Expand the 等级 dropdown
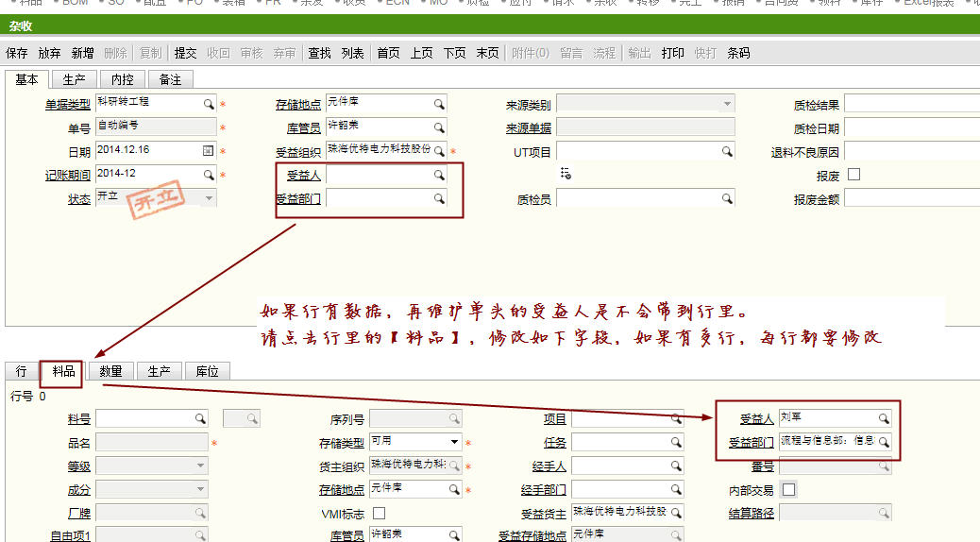 [200, 466]
